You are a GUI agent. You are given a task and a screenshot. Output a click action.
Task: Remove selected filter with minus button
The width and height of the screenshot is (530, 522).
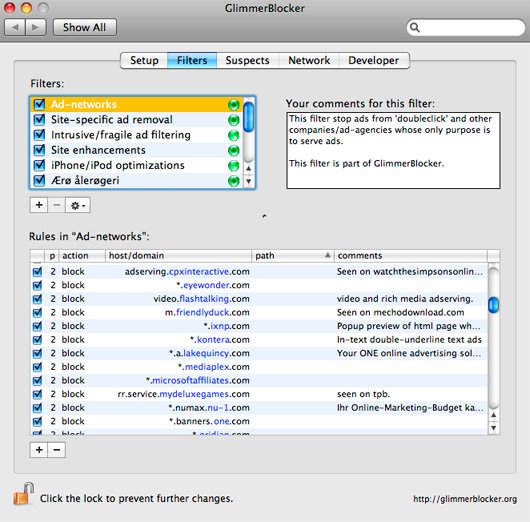tap(56, 205)
